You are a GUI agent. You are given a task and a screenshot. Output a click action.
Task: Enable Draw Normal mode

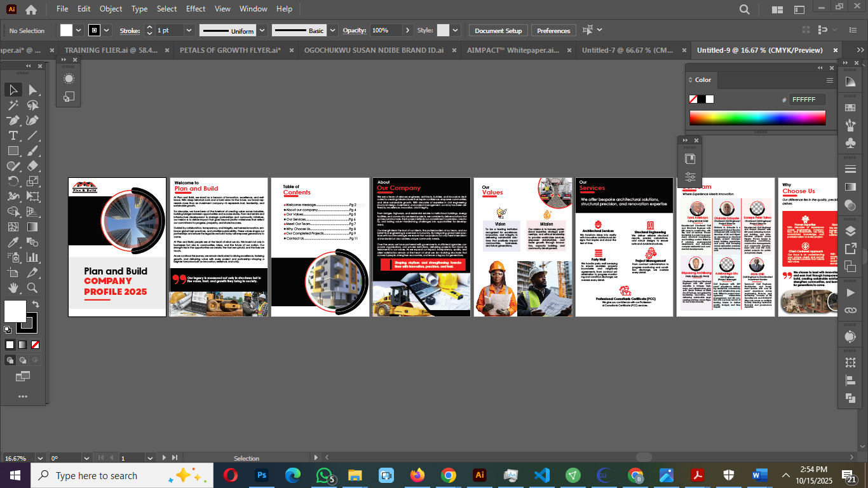click(x=10, y=360)
